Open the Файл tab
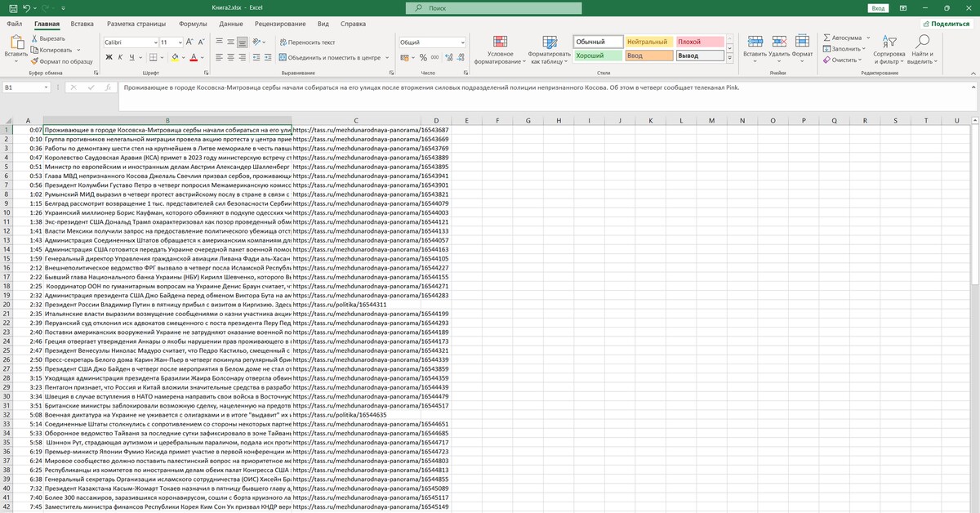The height and width of the screenshot is (513, 980). click(x=15, y=24)
